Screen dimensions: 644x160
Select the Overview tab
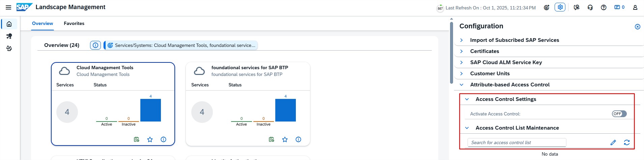43,23
